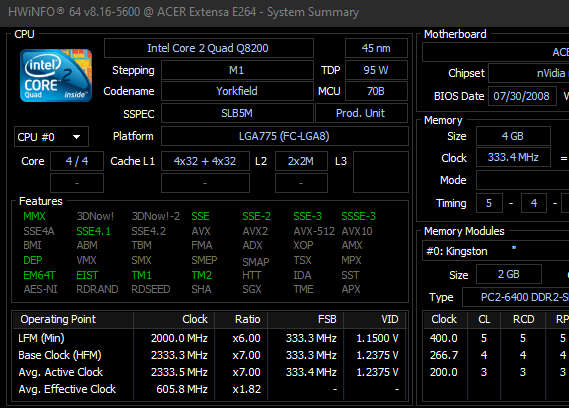Click the SSE4.1 feature flag

(93, 231)
